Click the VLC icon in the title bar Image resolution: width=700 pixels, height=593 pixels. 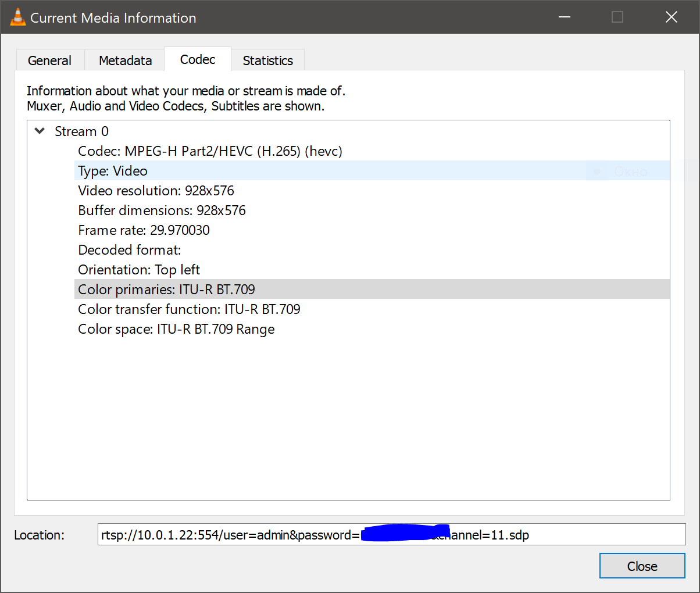[x=17, y=17]
